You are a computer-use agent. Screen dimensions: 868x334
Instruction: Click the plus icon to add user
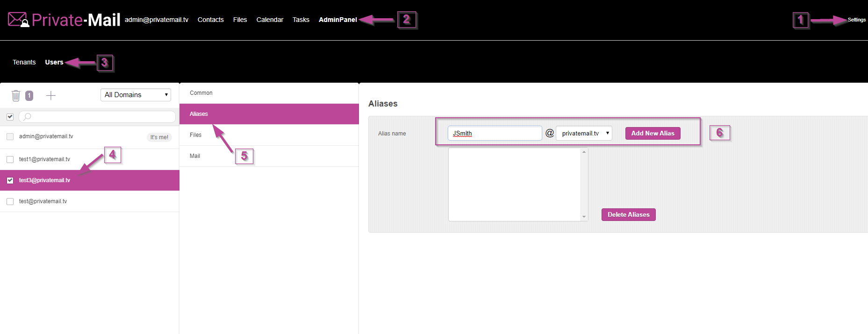tap(51, 96)
